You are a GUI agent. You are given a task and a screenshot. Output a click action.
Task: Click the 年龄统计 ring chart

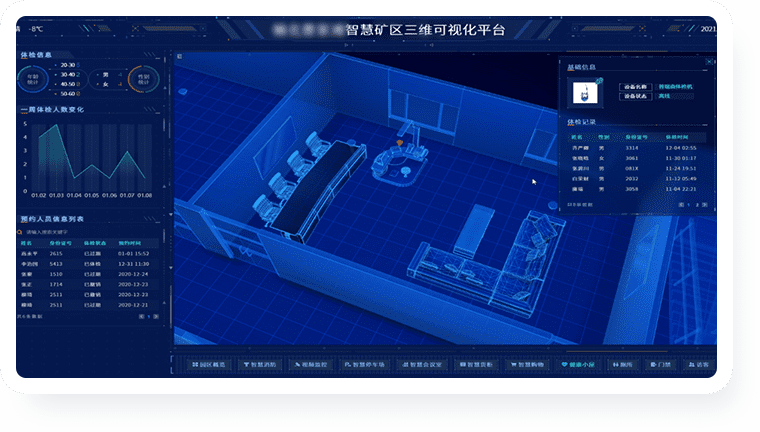[32, 79]
